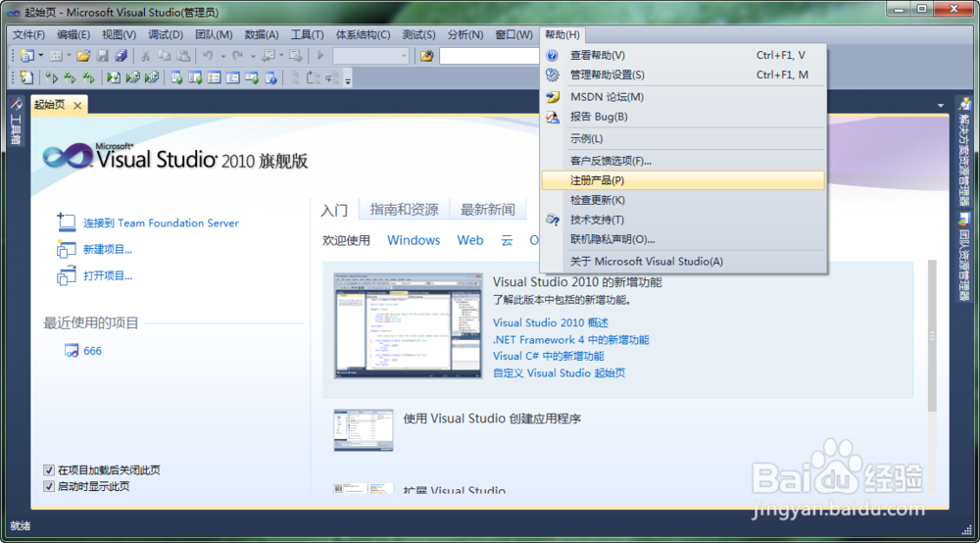The image size is (980, 543).
Task: Click the start page vertical scrollbar
Action: pyautogui.click(x=932, y=335)
